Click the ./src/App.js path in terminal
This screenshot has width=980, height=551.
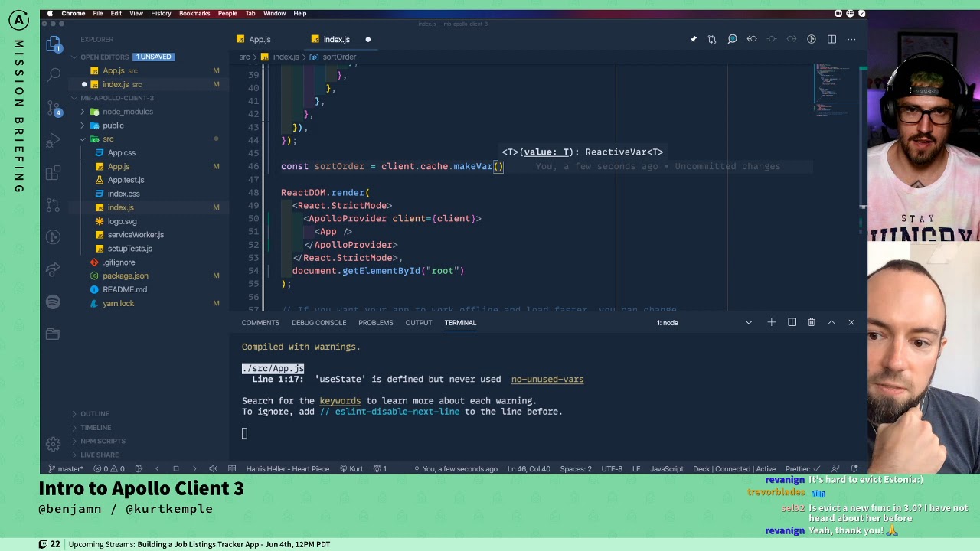(x=273, y=369)
